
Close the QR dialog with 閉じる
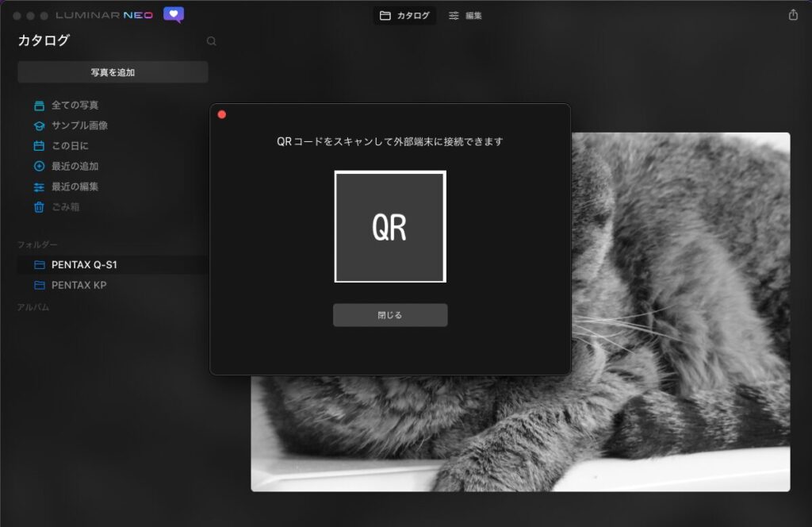(x=389, y=314)
